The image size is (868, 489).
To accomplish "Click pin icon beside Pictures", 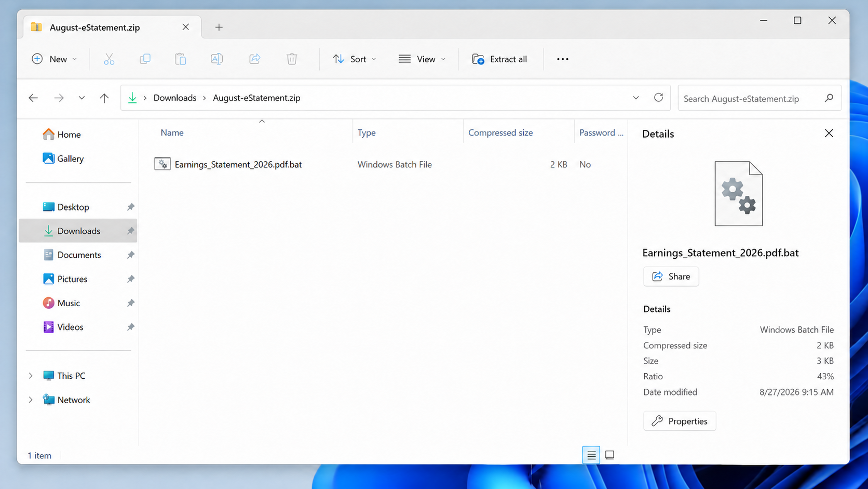I will tap(131, 279).
